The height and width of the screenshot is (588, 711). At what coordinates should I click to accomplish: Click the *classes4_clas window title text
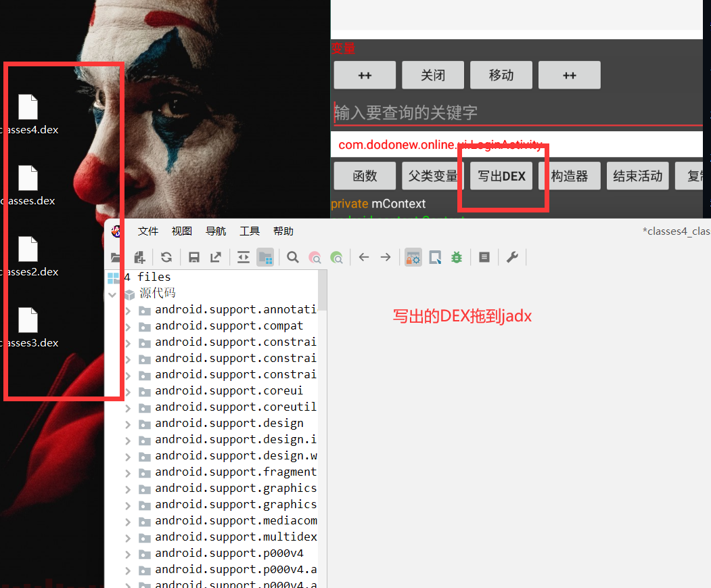coord(676,231)
